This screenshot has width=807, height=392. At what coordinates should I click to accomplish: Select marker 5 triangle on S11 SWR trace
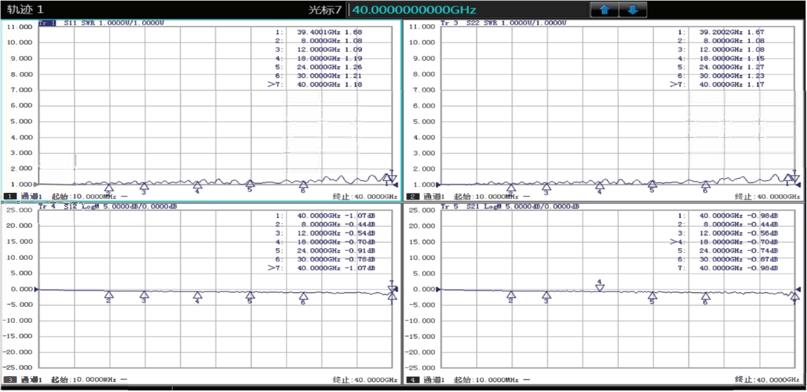click(250, 184)
